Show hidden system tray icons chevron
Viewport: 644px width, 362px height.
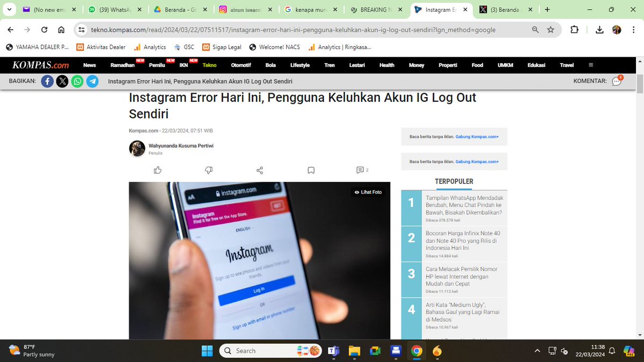click(538, 351)
